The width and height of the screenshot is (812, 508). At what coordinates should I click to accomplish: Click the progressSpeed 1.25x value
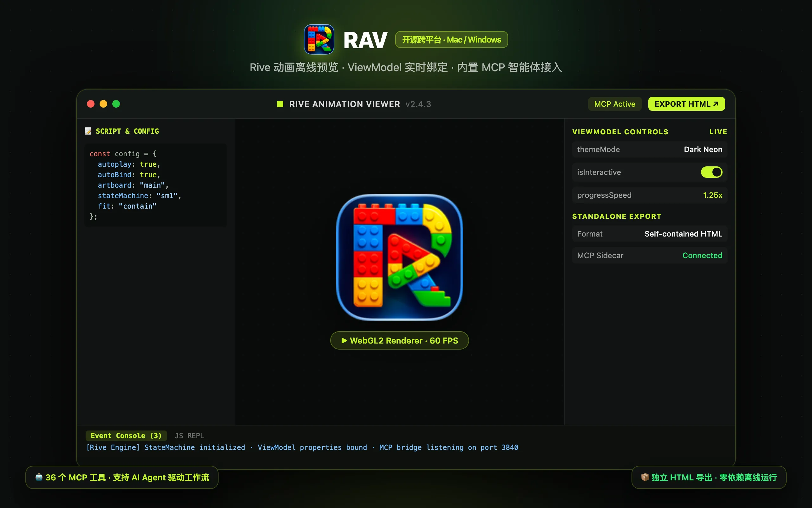pos(713,195)
